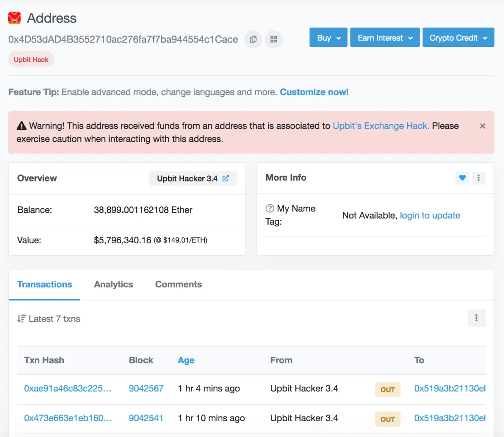
Task: Copy the address to clipboard
Action: pos(253,39)
